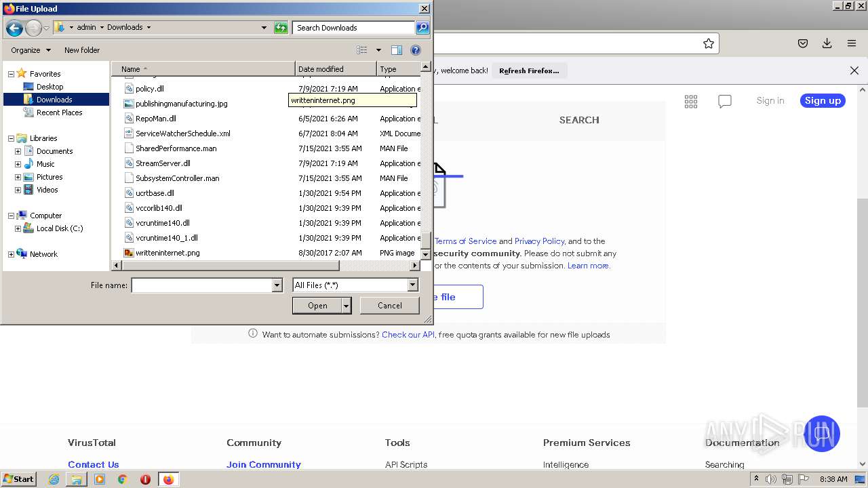Launch Internet Explorer from taskbar

click(54, 479)
